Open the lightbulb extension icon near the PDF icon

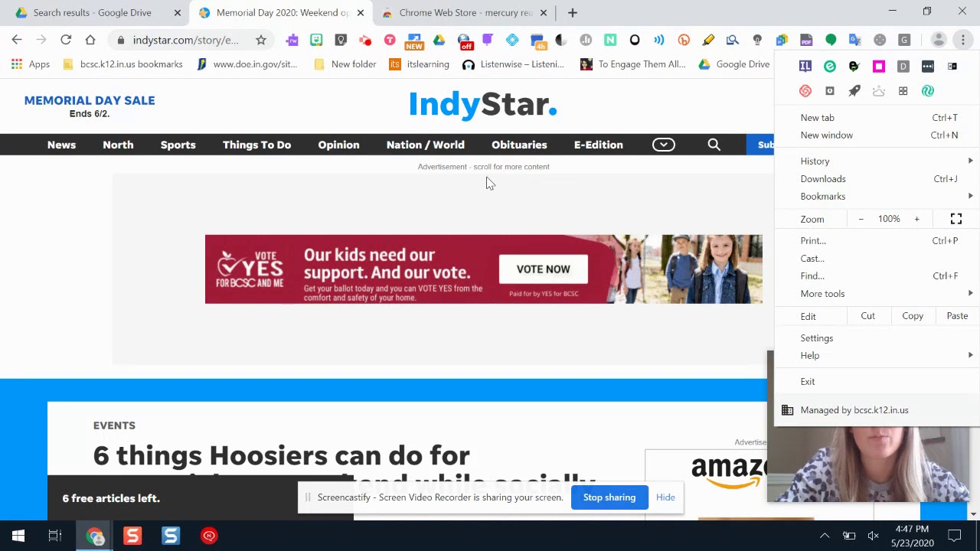[x=757, y=40]
